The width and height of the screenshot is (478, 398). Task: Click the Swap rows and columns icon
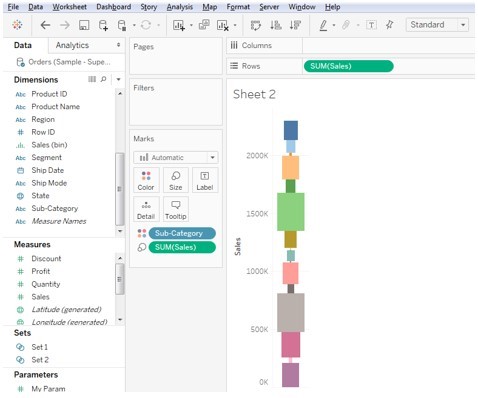tap(256, 25)
